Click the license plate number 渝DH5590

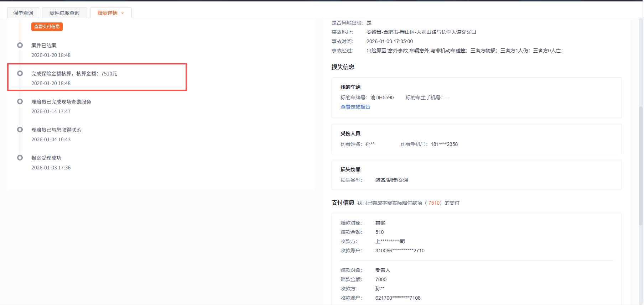pos(382,98)
